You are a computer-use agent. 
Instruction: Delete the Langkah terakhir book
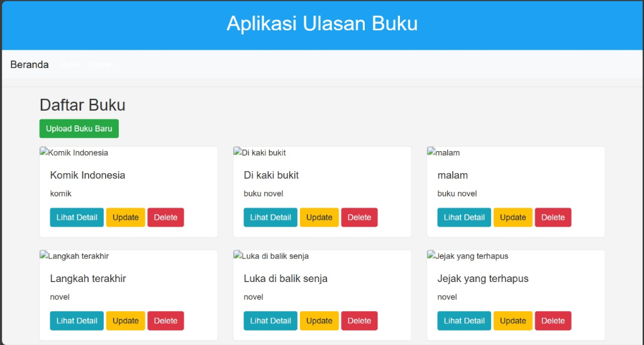pos(165,320)
